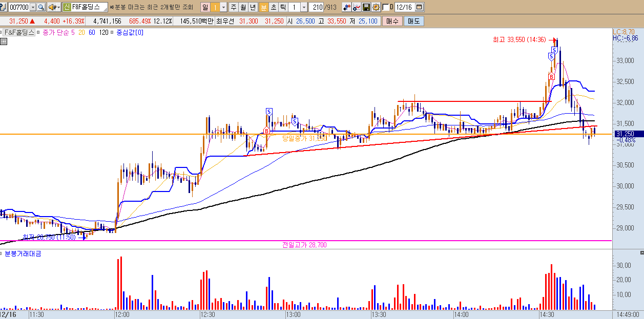Click the blue 60 moving average color label
This screenshot has height=319, width=644.
click(x=92, y=32)
